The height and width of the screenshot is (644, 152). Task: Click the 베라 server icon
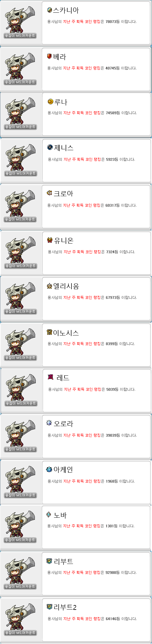click(49, 56)
